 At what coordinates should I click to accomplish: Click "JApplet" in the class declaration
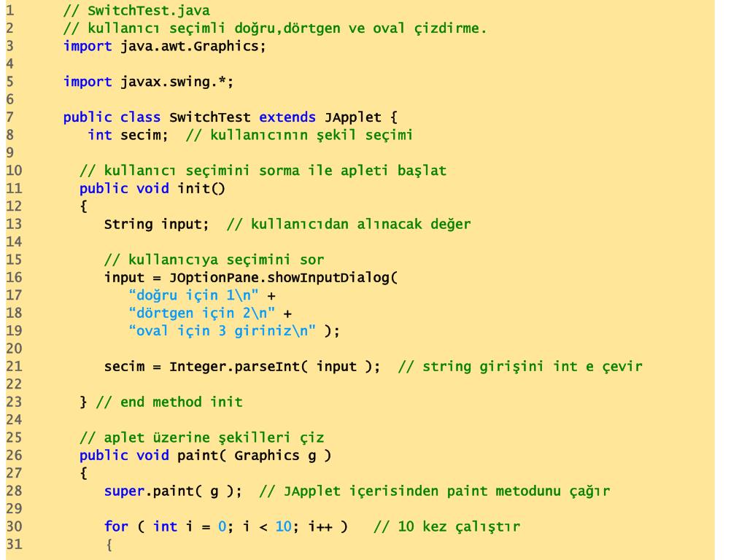click(x=352, y=117)
